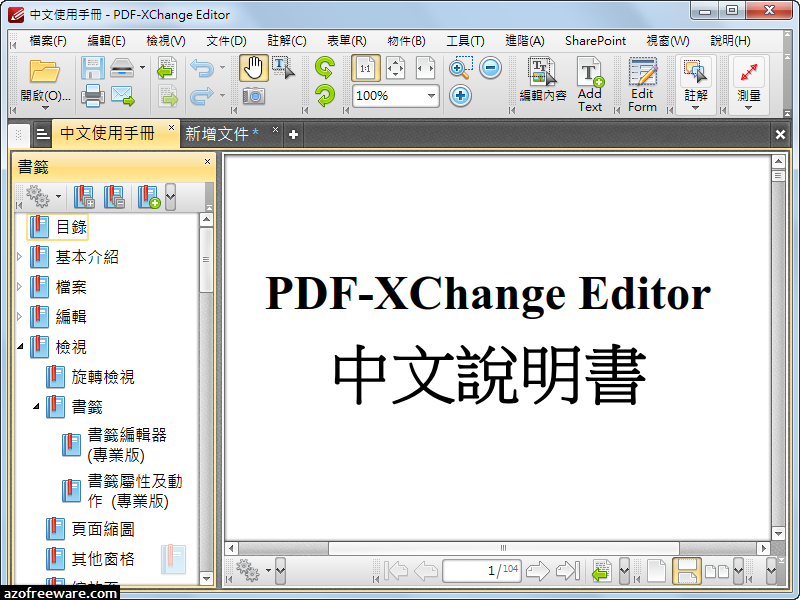Close the 新增文件 tab
The width and height of the screenshot is (800, 600).
275,130
